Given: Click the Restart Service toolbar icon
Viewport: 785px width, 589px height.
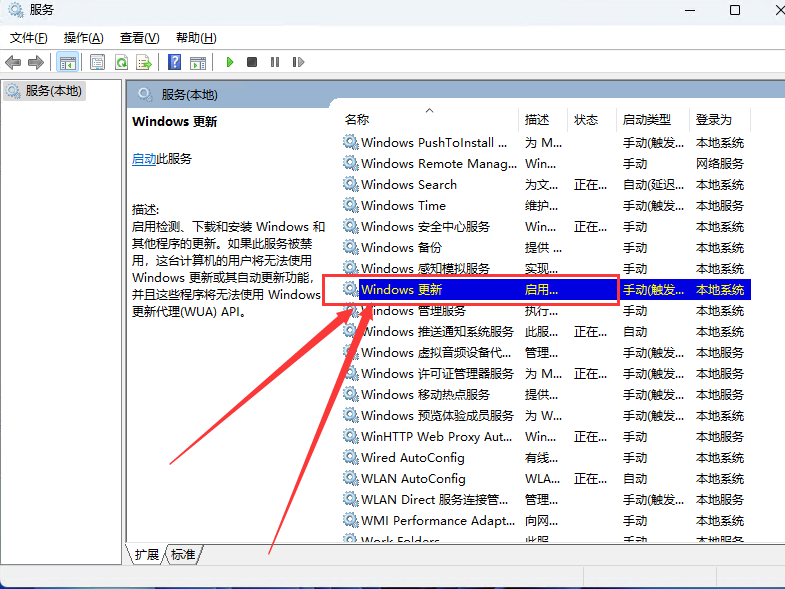Looking at the screenshot, I should coord(298,62).
